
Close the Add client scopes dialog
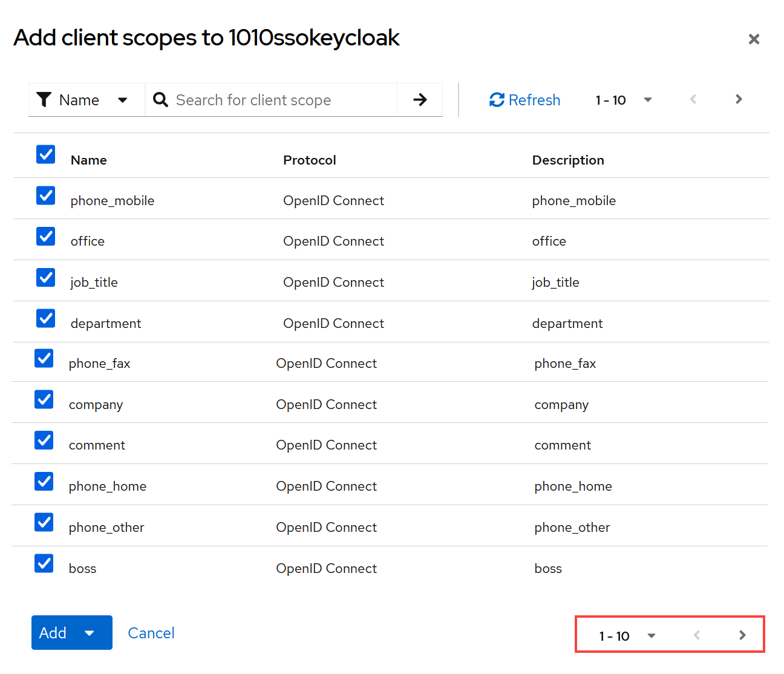click(x=754, y=39)
